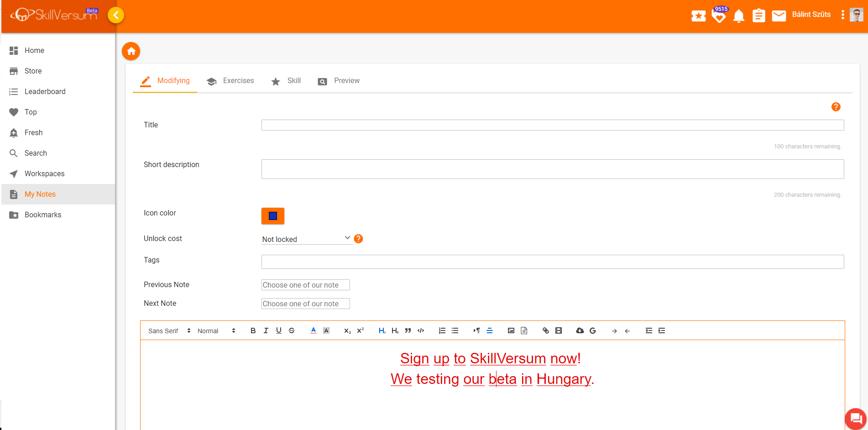
Task: Decrease the paragraph indent
Action: [649, 330]
